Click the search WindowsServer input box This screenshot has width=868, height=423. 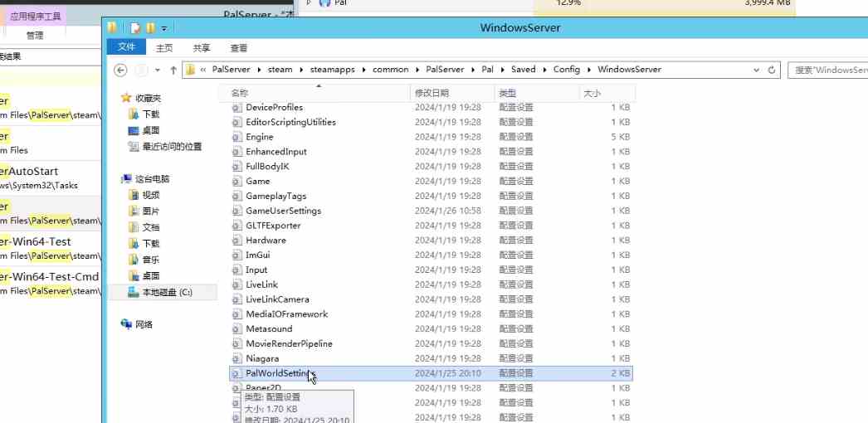point(827,70)
